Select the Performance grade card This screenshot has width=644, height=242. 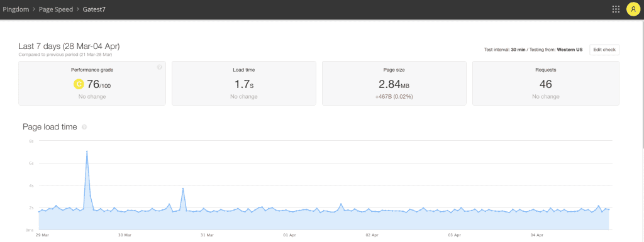(x=92, y=83)
